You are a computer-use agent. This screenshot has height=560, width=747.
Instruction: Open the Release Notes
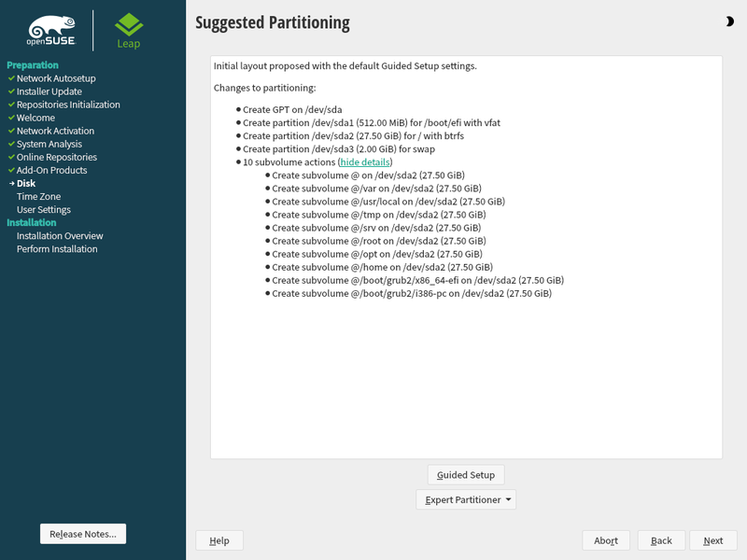[83, 534]
